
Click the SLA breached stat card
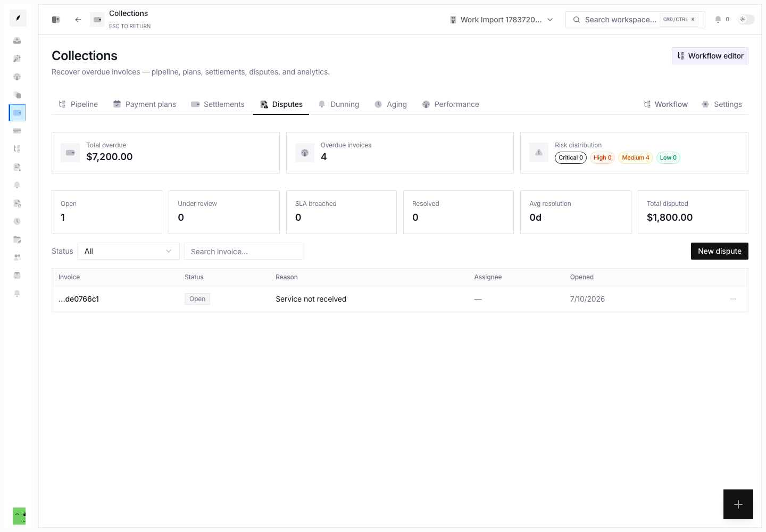click(x=342, y=212)
